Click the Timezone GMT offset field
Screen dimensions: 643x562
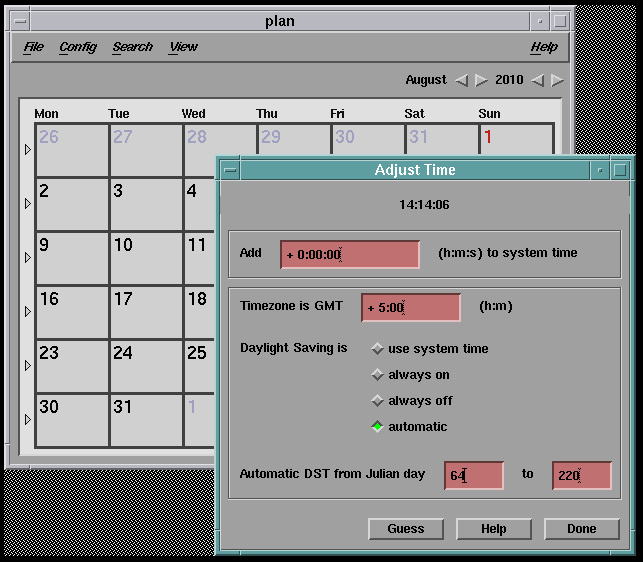[x=411, y=308]
